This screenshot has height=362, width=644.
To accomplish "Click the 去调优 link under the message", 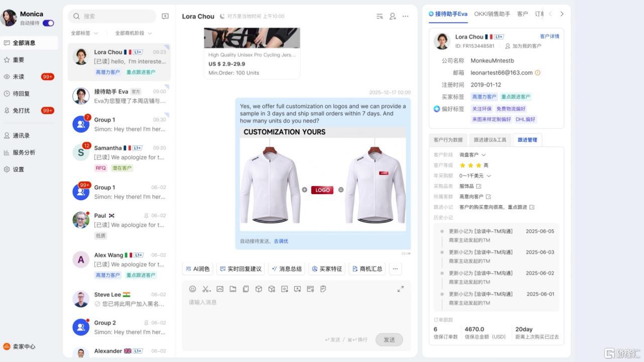I will pos(281,241).
